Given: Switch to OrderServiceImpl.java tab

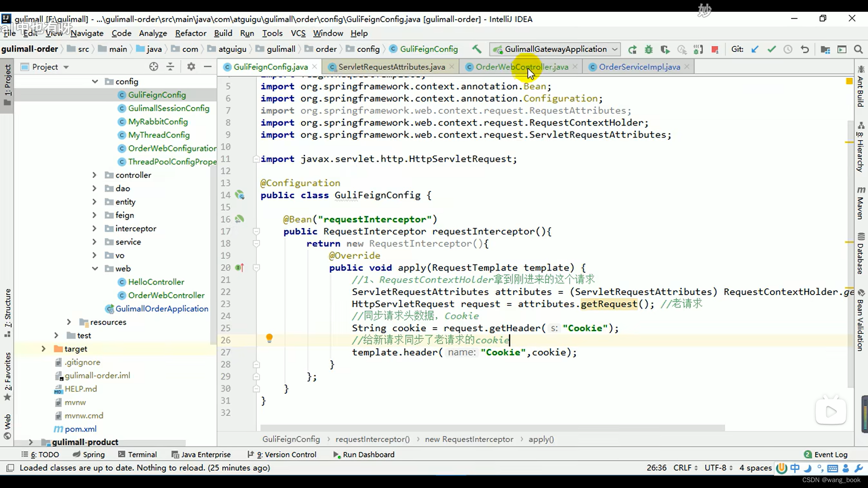Looking at the screenshot, I should click(639, 67).
